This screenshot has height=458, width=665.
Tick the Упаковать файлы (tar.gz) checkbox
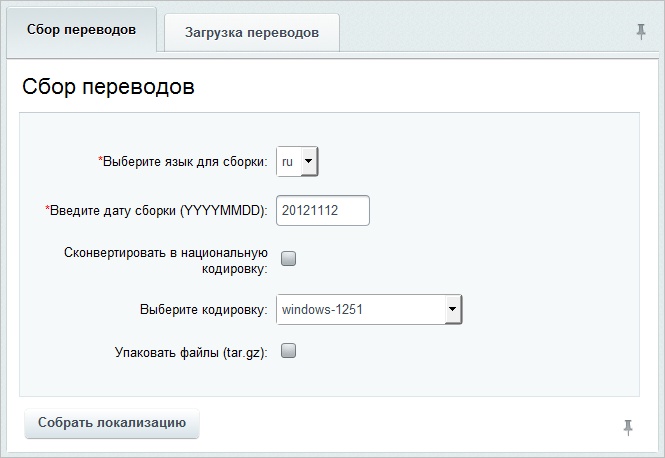pyautogui.click(x=288, y=351)
